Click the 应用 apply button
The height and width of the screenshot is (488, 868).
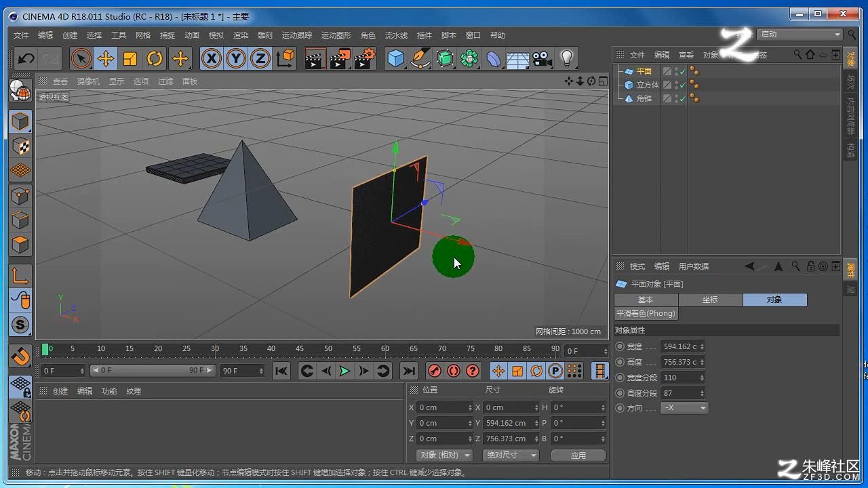578,455
